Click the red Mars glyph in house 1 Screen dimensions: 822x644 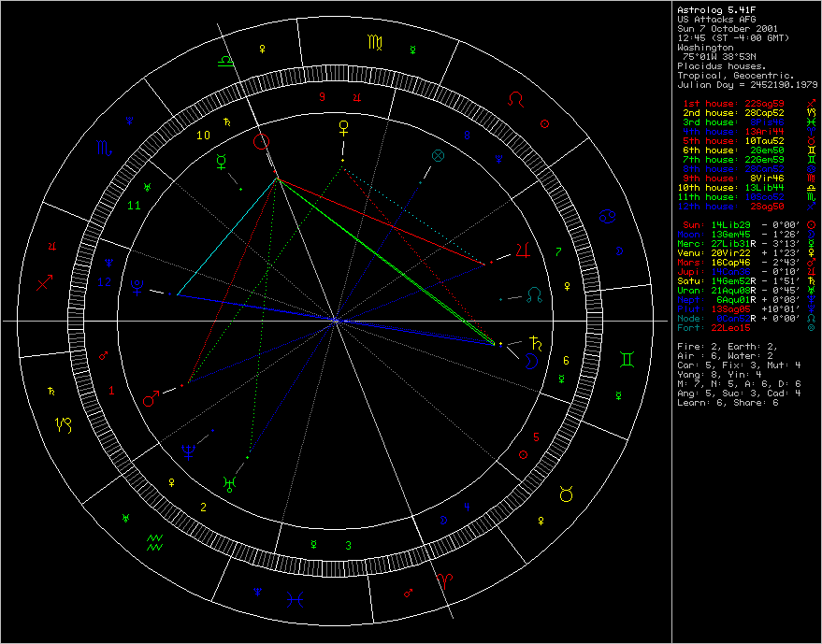151,399
